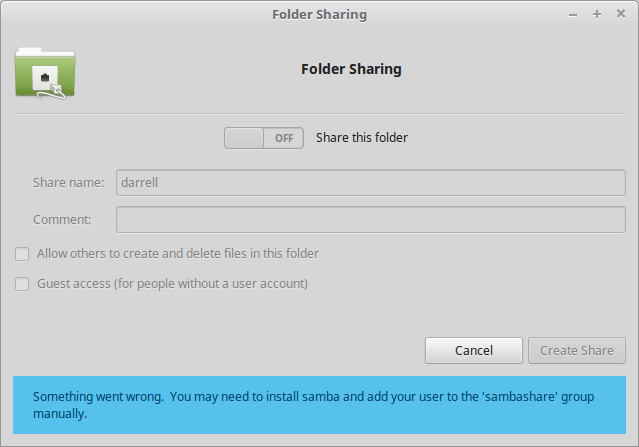Viewport: 639px width, 447px height.
Task: Click the green shared folder icon
Action: coord(45,72)
